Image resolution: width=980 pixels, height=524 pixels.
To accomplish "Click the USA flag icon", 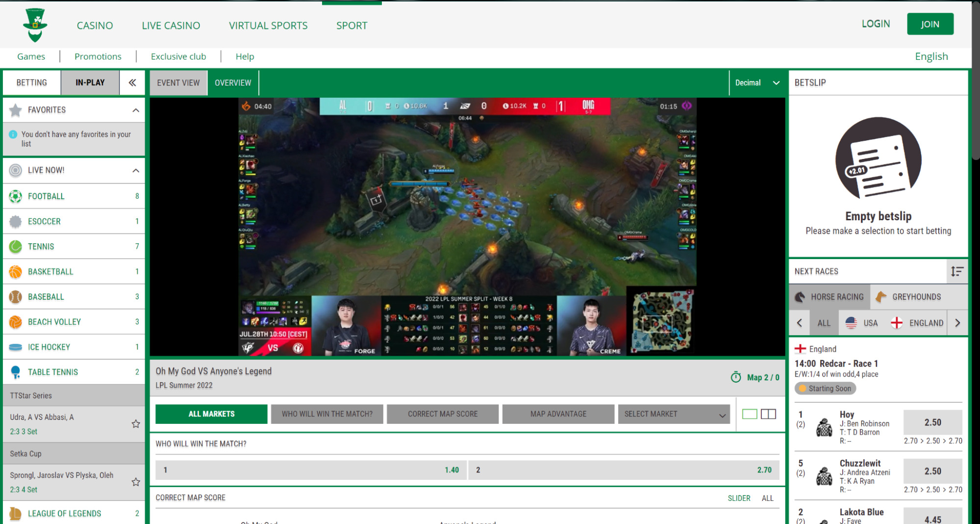I will tap(851, 323).
